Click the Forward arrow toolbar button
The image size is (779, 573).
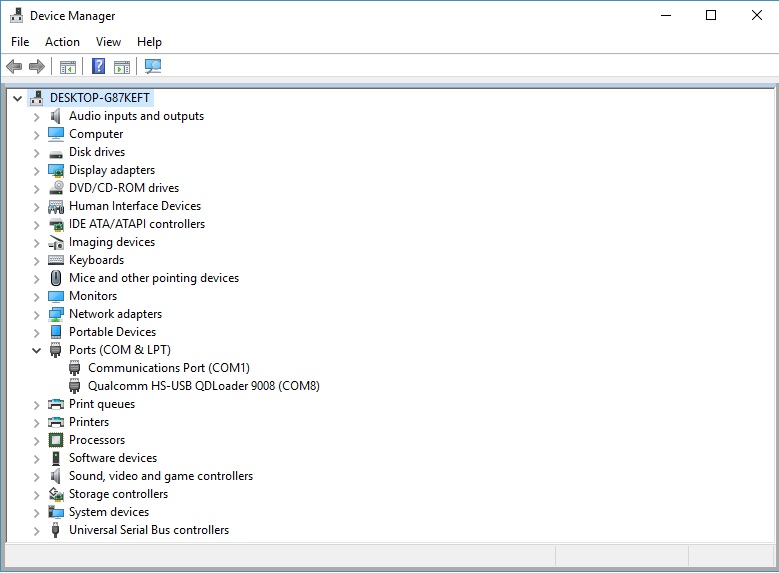click(37, 67)
